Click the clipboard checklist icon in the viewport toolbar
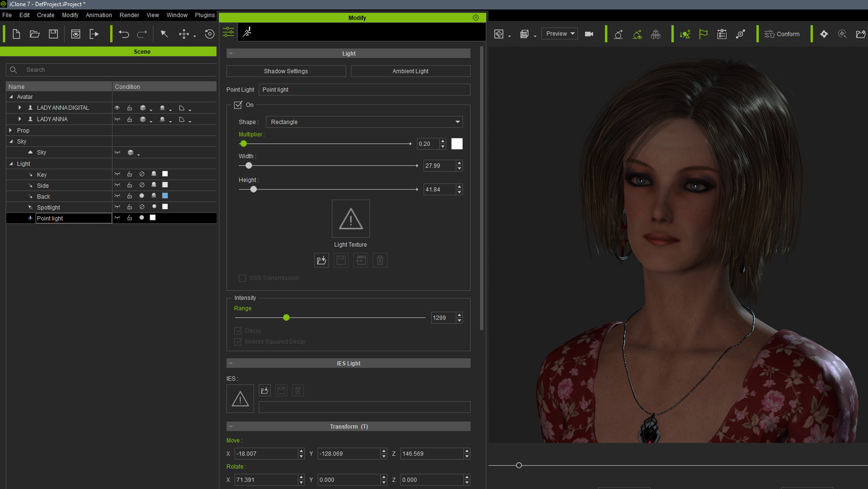 point(722,34)
